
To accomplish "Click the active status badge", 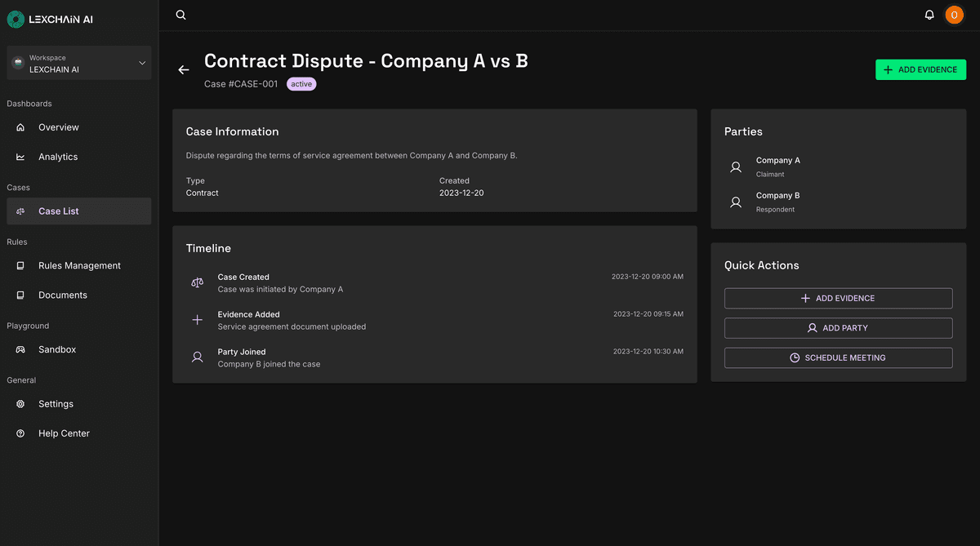I will 301,84.
